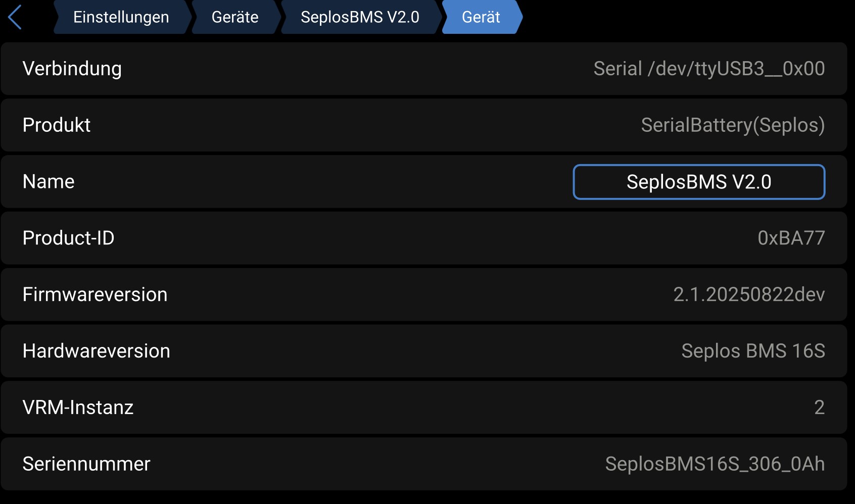Click the SeplosBMS16S_306_0Ah serial value
This screenshot has height=504, width=855.
click(715, 464)
